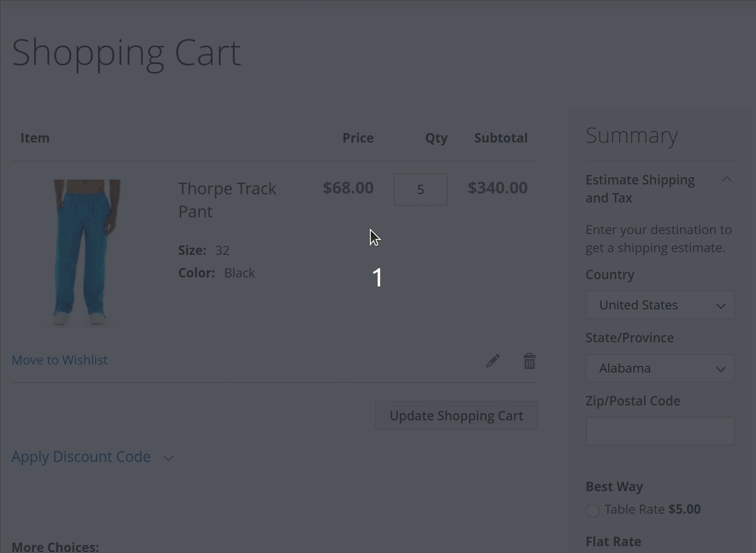This screenshot has width=756, height=553.
Task: Remove the item using the trash icon
Action: click(x=530, y=360)
